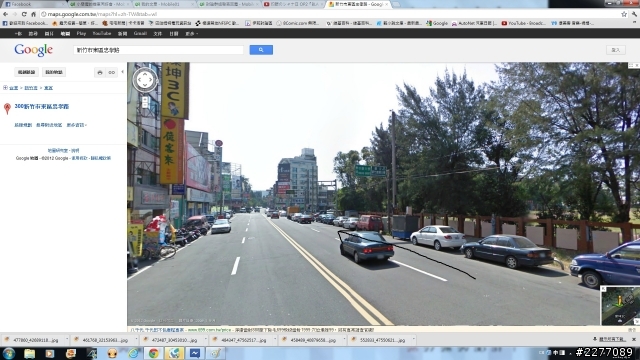Open downloaded file 473487 jpg
The image size is (640, 360).
click(x=171, y=340)
